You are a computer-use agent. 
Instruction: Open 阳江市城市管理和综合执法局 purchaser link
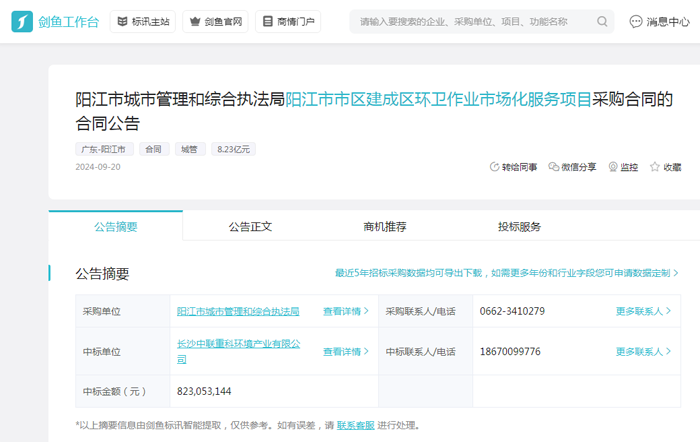coord(238,311)
